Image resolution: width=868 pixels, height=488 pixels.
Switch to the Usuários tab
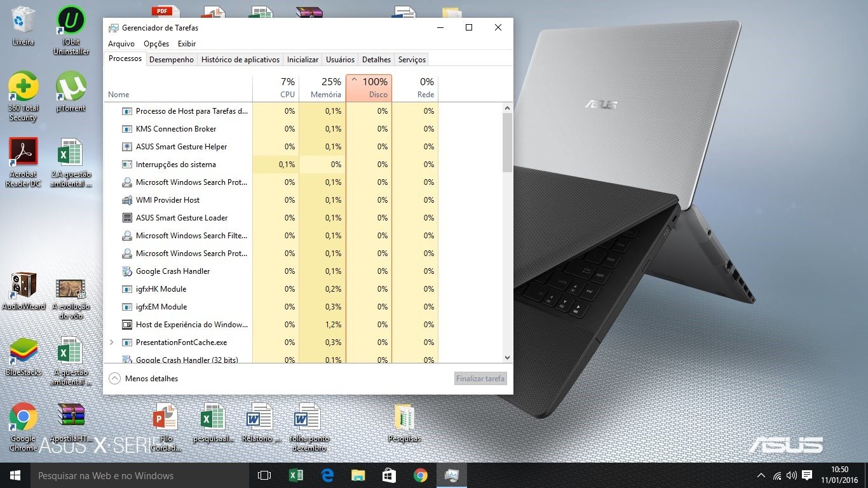click(340, 60)
